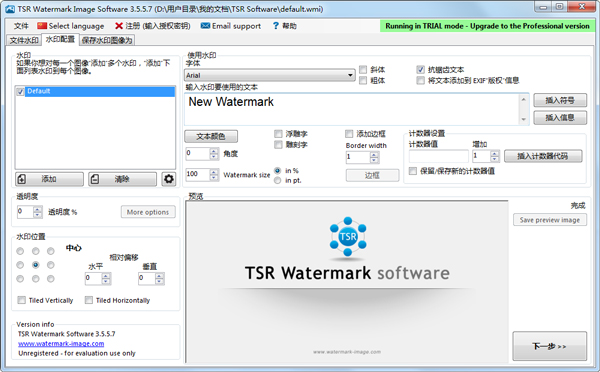The height and width of the screenshot is (372, 600).
Task: Toggle the 抗锯齿文本 anti-alias checkbox
Action: [x=421, y=70]
